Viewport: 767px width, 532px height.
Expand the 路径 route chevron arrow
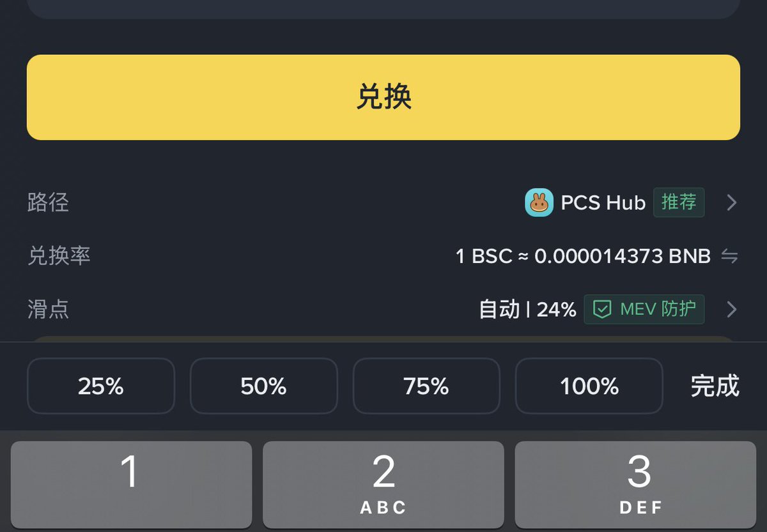(732, 203)
